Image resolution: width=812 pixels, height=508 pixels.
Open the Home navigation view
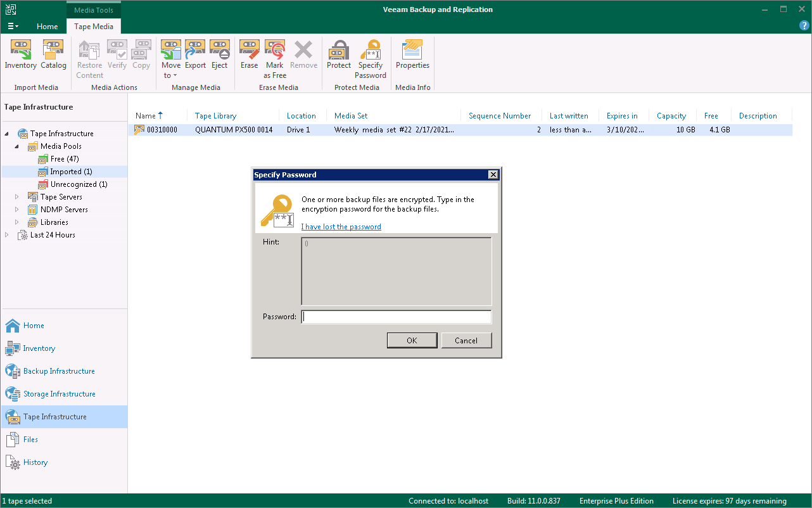tap(64, 326)
